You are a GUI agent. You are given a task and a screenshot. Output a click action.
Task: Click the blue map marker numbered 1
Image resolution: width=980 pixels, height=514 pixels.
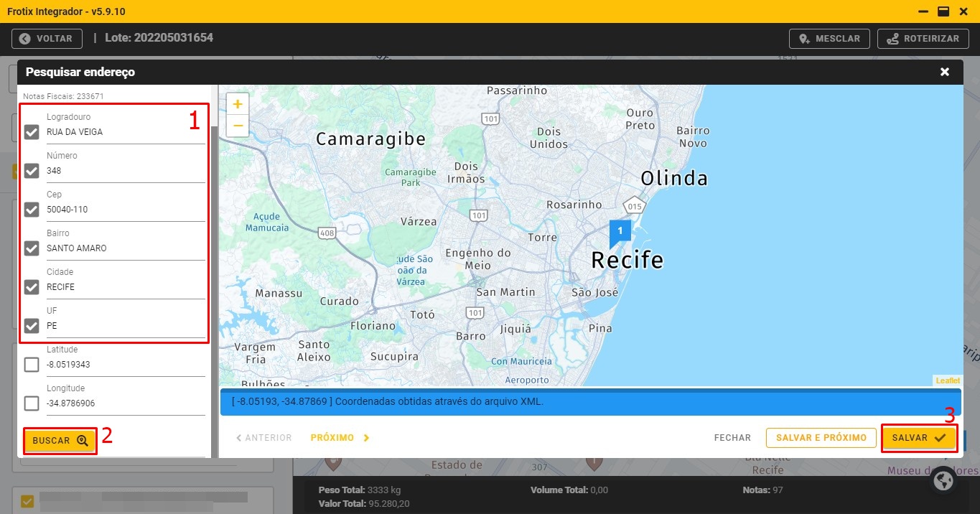coord(620,231)
